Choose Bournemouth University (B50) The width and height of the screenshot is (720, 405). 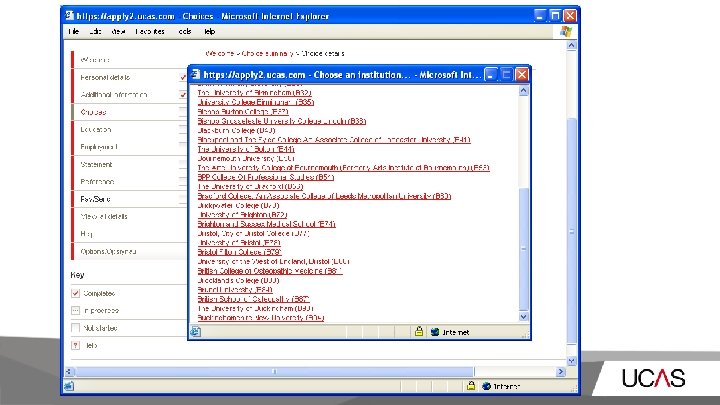246,158
